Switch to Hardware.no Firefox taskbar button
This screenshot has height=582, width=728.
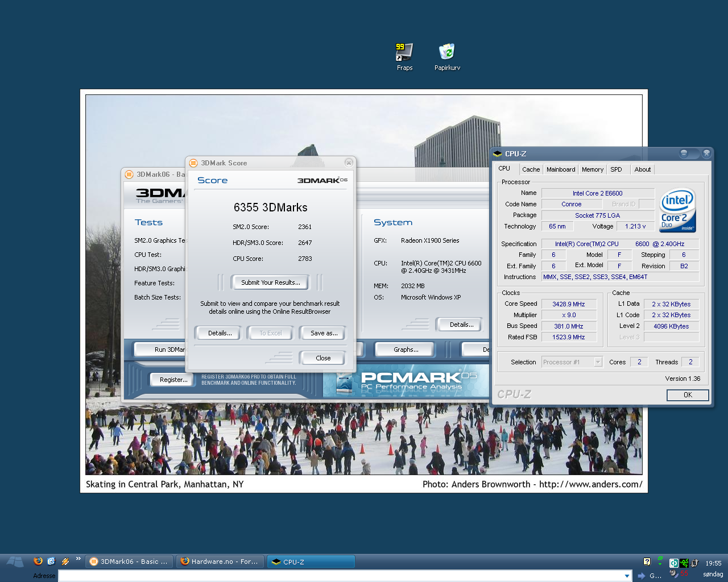(220, 562)
